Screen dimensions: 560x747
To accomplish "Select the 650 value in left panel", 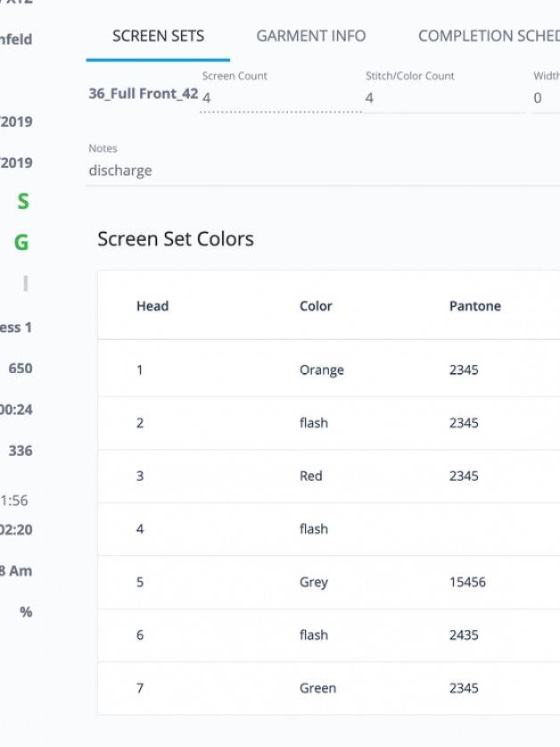I will tap(21, 369).
